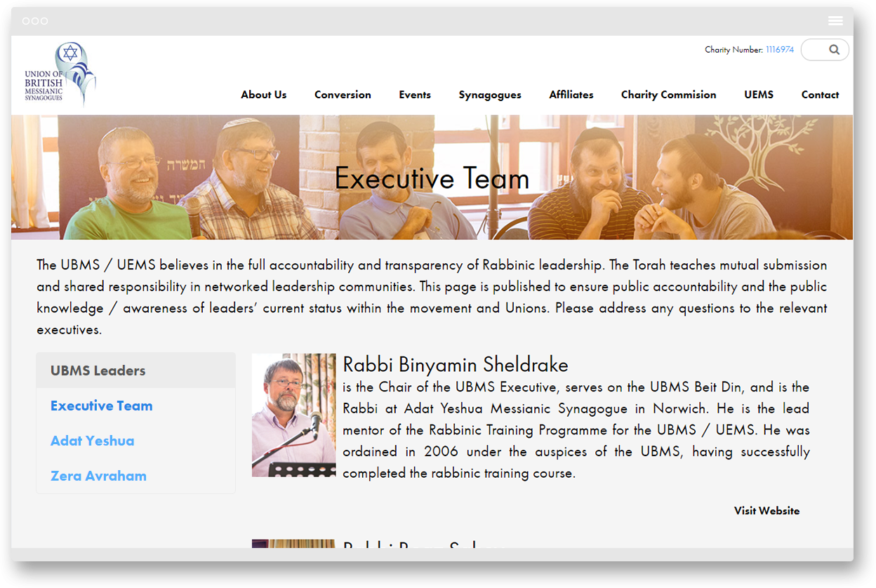Click Visit Website for Rabbi Sheldrake

tap(766, 511)
